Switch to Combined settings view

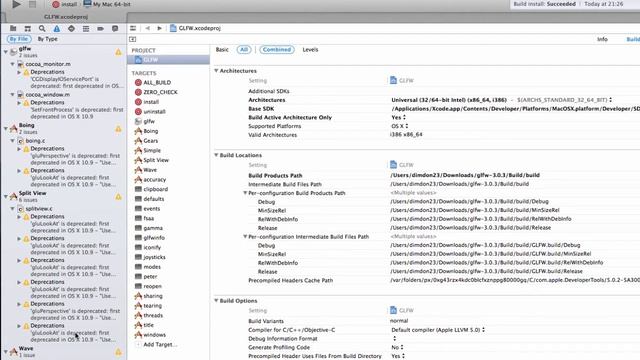pyautogui.click(x=277, y=50)
